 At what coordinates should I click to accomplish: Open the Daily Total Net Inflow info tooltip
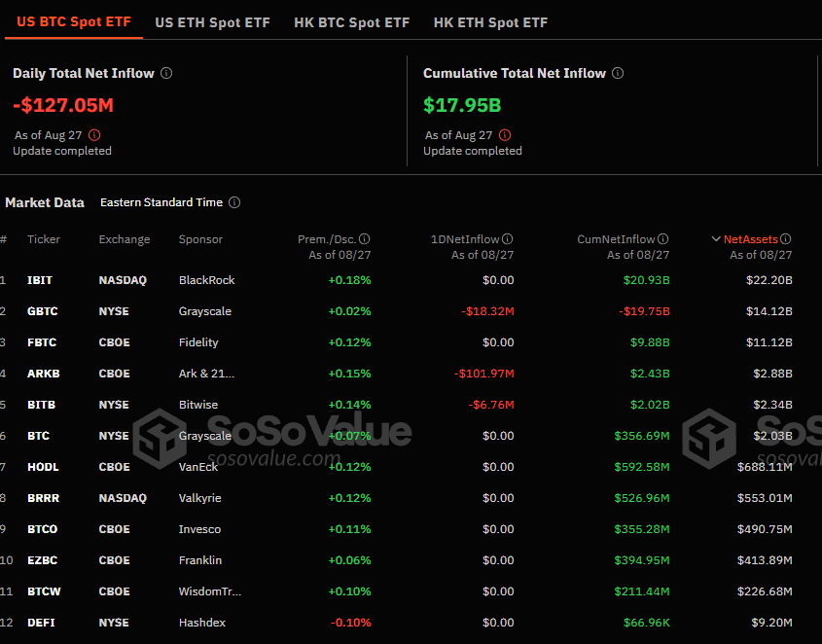[166, 72]
